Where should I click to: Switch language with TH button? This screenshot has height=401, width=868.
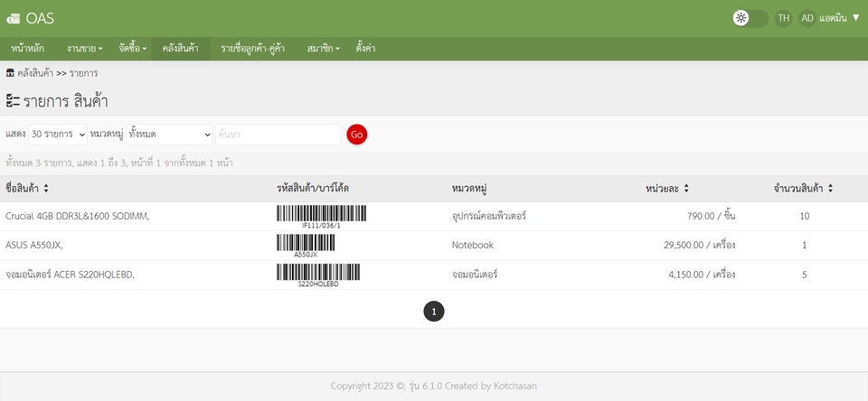783,18
